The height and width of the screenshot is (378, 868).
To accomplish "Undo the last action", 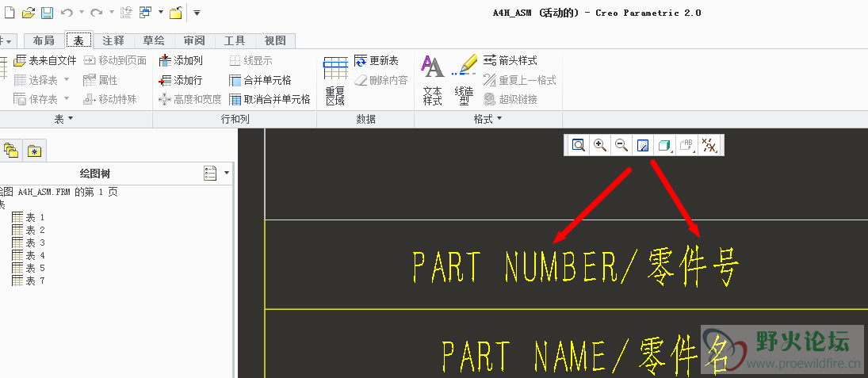I will coord(67,12).
